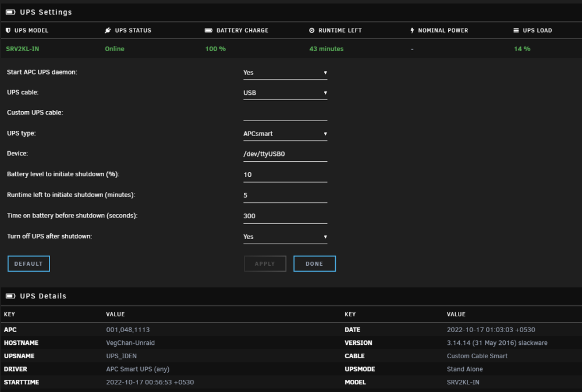The height and width of the screenshot is (392, 582).
Task: Open the Turn off UPS after shutdown dropdown
Action: coord(285,237)
